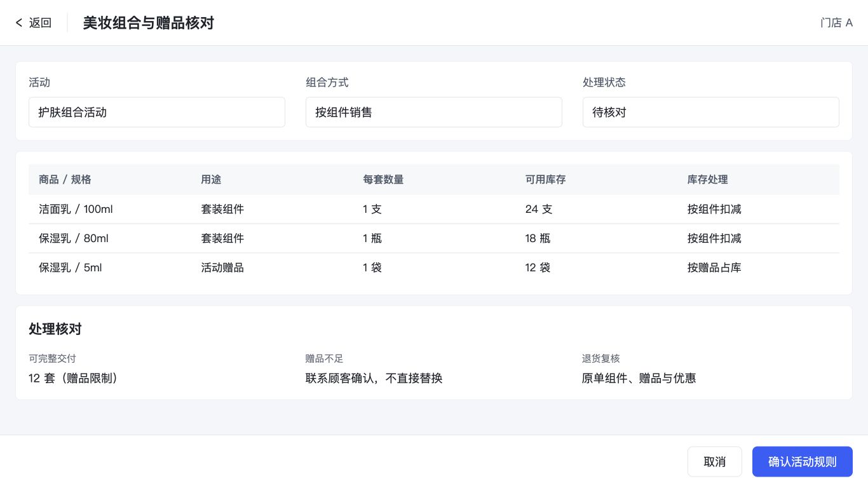Click 套装组件 in the 保湿乳 / 80ml row
Viewport: 868px width, 488px height.
pyautogui.click(x=222, y=238)
